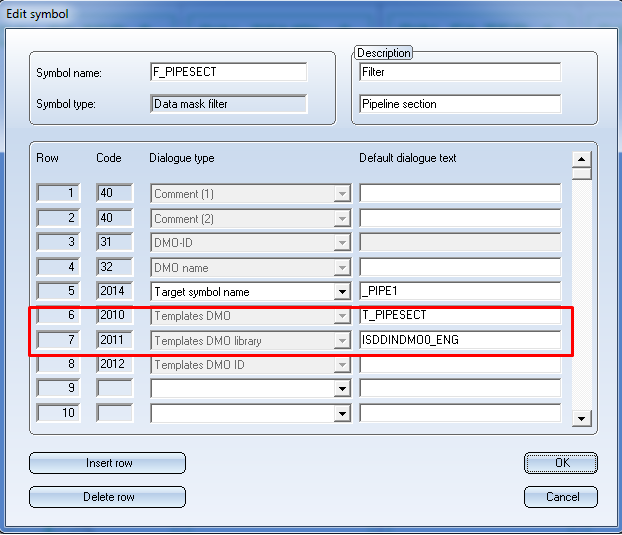622x535 pixels.
Task: Open the Comment (2) dialogue type dropdown
Action: (x=342, y=219)
